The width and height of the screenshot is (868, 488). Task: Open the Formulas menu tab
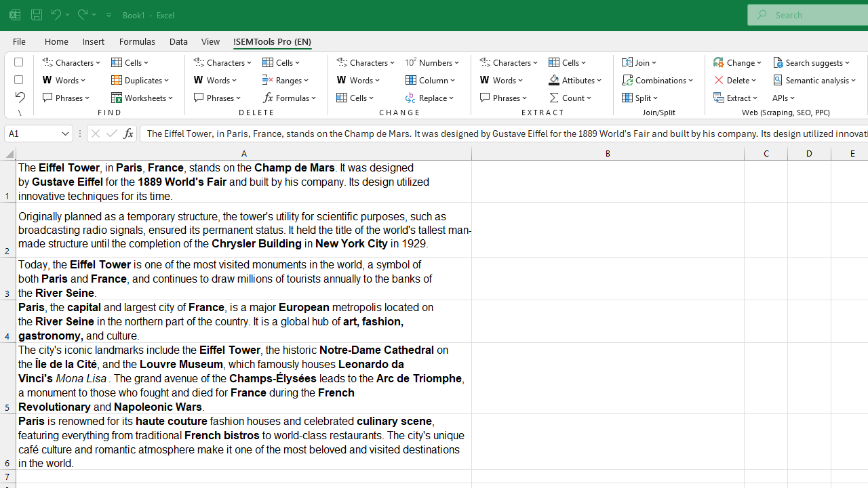click(137, 41)
